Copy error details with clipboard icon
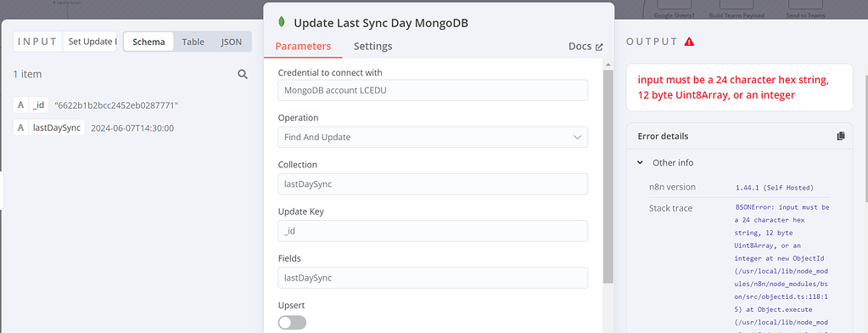This screenshot has height=333, width=868. click(841, 136)
